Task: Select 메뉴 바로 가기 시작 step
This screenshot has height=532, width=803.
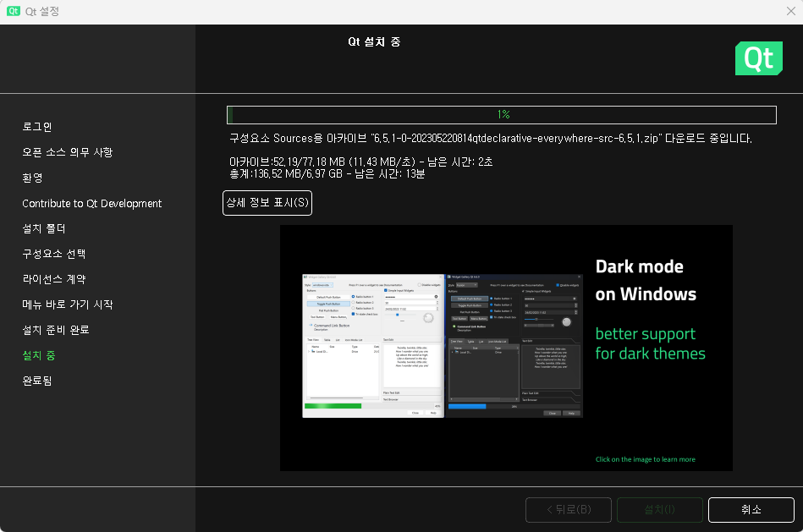Action: click(x=67, y=304)
